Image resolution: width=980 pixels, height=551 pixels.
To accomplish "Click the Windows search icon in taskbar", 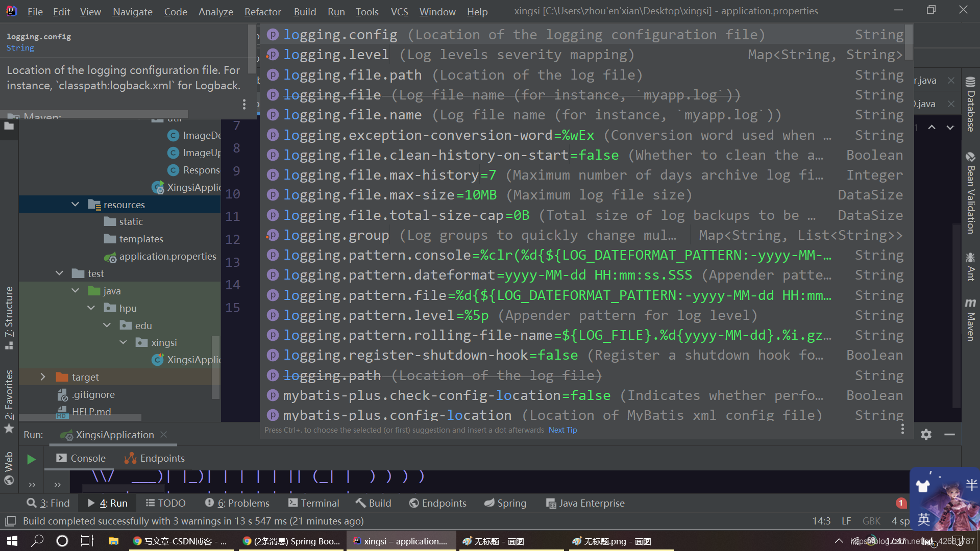I will [x=37, y=540].
